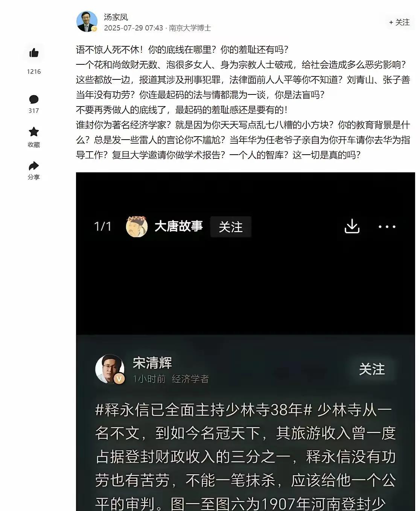Tap 宋清辉 profile picture
Viewport: 420px width, 511px height.
tap(110, 369)
